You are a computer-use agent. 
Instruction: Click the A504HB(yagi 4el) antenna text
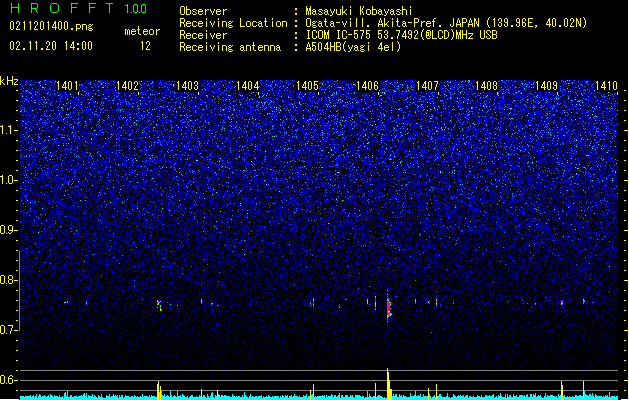click(353, 47)
